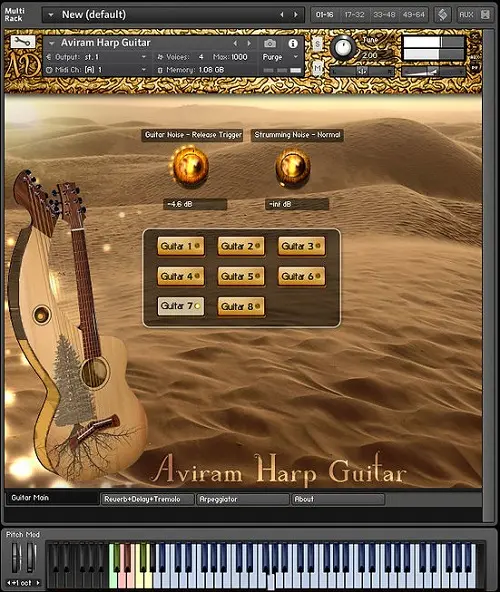Select the Guitar 1 preset button

[x=181, y=247]
